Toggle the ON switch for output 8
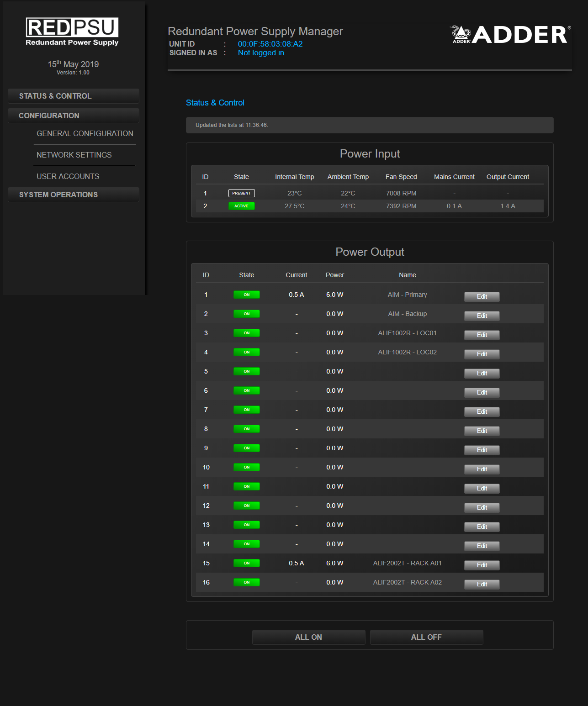Viewport: 588px width, 706px height. pos(246,429)
